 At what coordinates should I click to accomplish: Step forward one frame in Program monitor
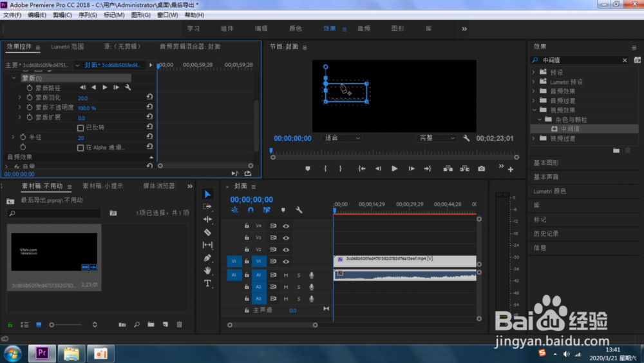[x=411, y=168]
